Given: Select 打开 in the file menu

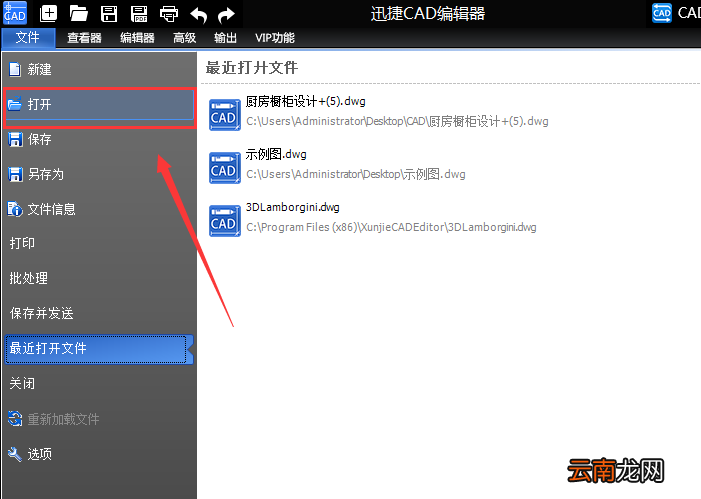Looking at the screenshot, I should coord(99,105).
